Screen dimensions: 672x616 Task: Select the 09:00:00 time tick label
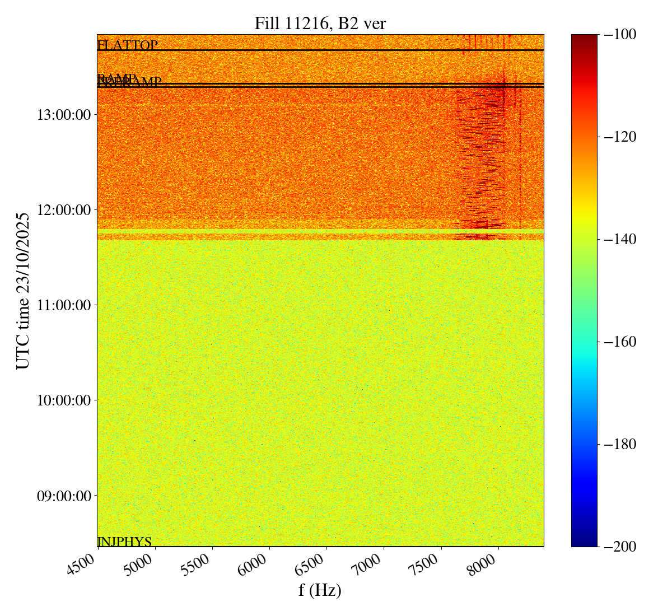pyautogui.click(x=63, y=496)
